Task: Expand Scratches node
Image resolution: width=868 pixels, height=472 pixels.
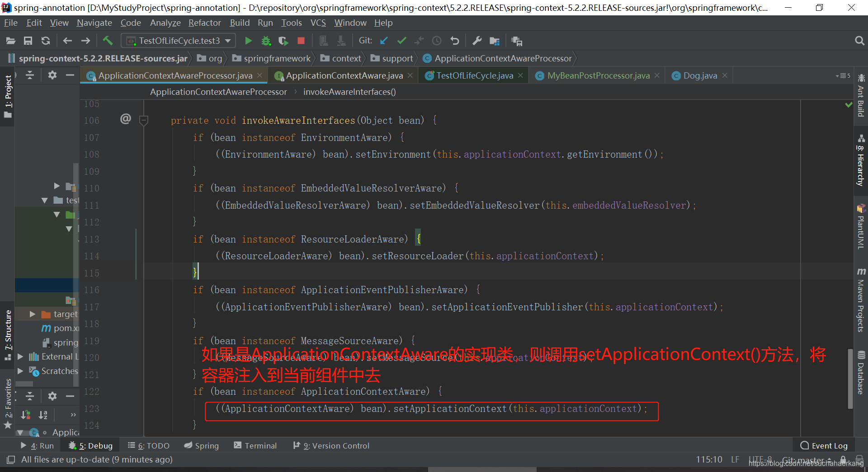Action: pyautogui.click(x=20, y=371)
